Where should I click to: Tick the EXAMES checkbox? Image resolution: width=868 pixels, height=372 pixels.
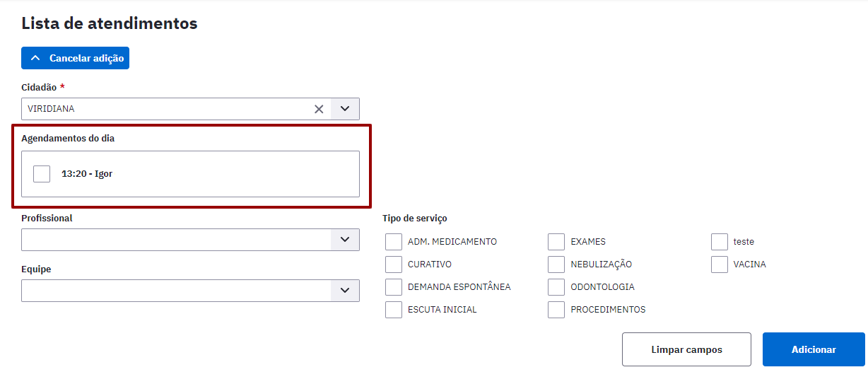tap(556, 242)
